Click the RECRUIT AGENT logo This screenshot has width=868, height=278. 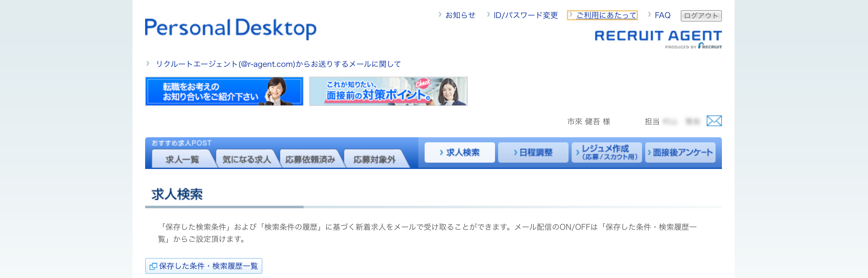(658, 39)
